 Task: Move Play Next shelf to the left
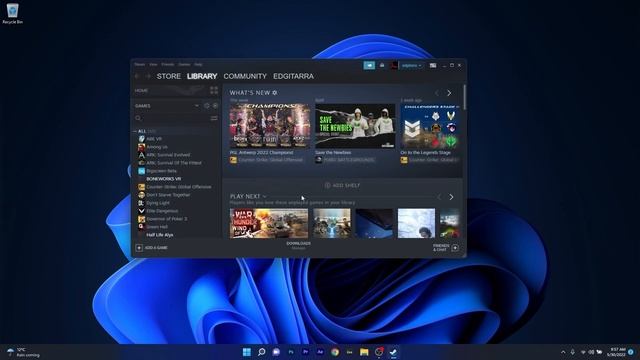coord(439,197)
